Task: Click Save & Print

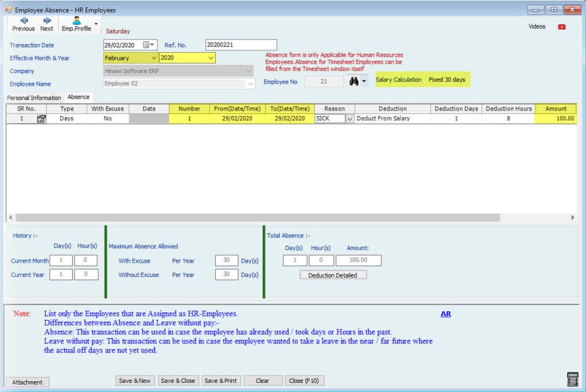Action: pos(220,381)
